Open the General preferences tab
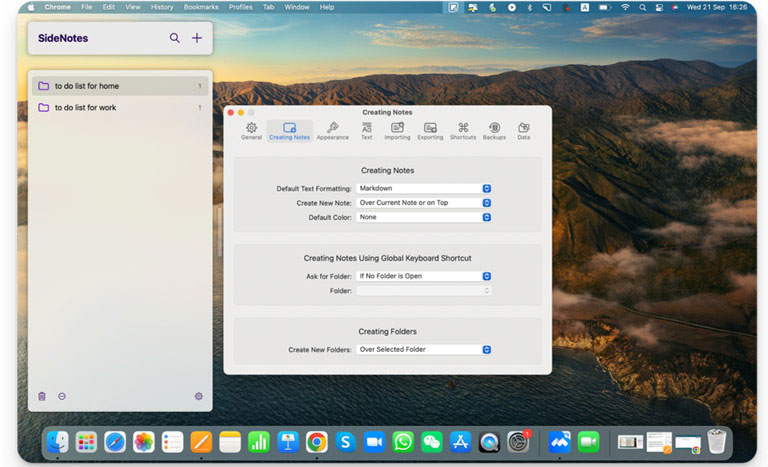This screenshot has height=467, width=768. point(251,131)
